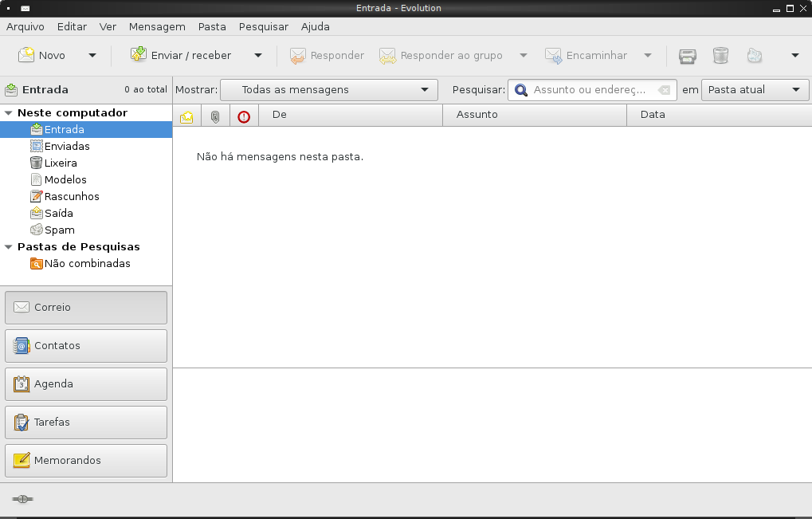Screen dimensions: 812x519
Task: Sort by the paperclip attachment column icon
Action: (215, 115)
